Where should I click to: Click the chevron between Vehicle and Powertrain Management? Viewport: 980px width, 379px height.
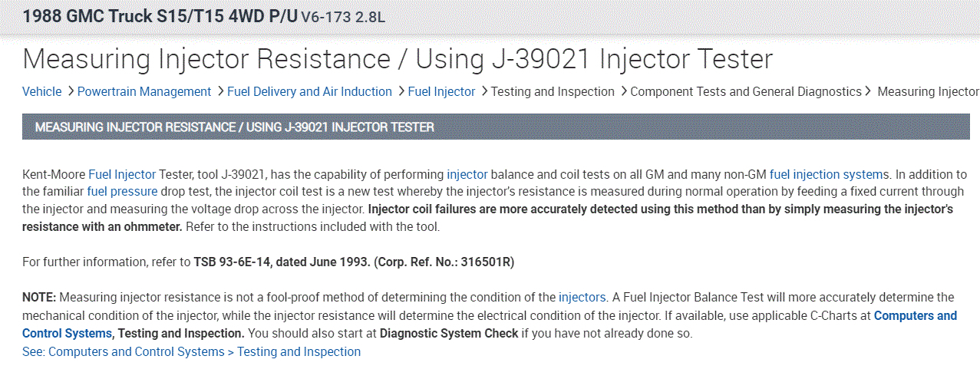click(x=70, y=91)
